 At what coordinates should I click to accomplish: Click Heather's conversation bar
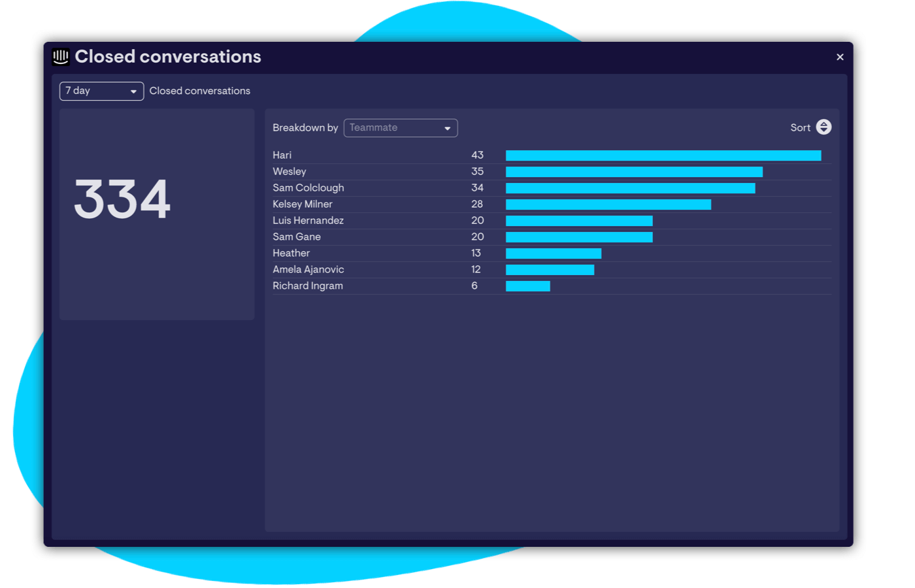click(553, 253)
